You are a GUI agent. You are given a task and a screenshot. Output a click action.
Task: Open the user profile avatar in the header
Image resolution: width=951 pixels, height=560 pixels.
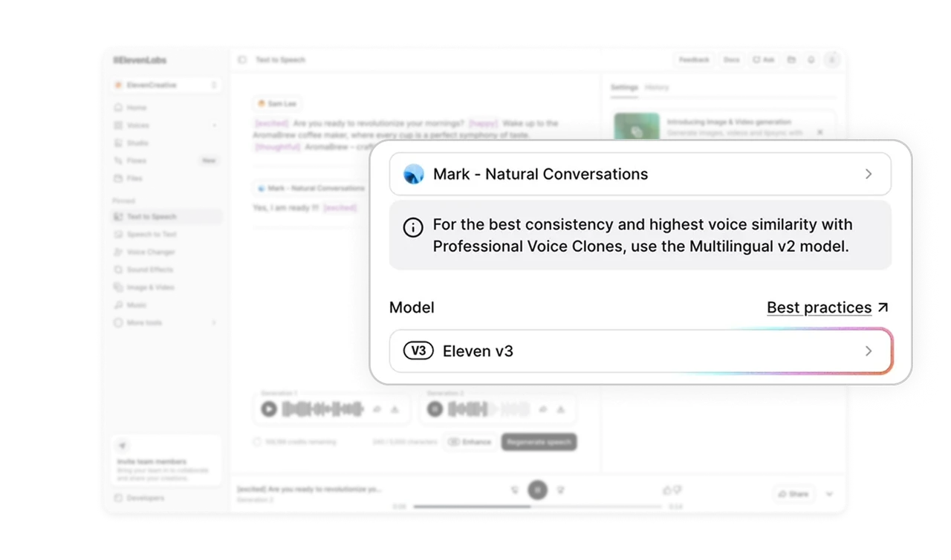pyautogui.click(x=832, y=60)
